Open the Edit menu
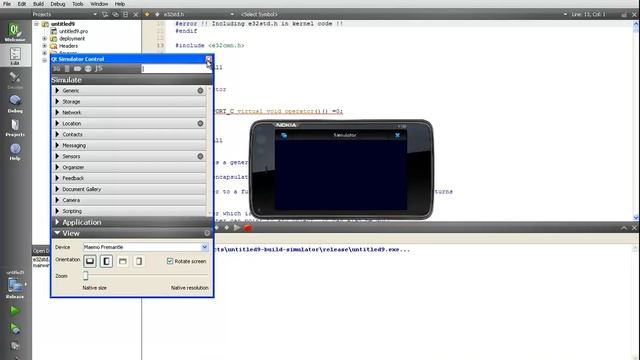 coord(22,4)
